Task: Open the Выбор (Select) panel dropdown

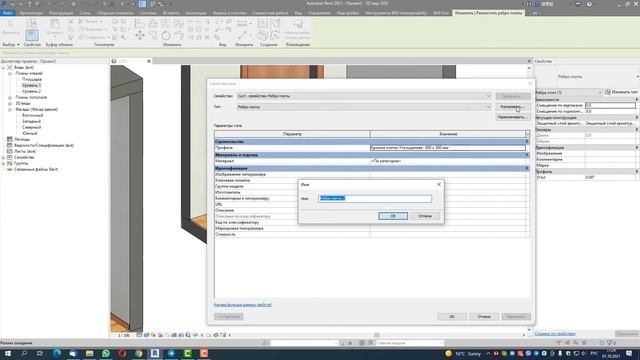Action: [x=11, y=44]
